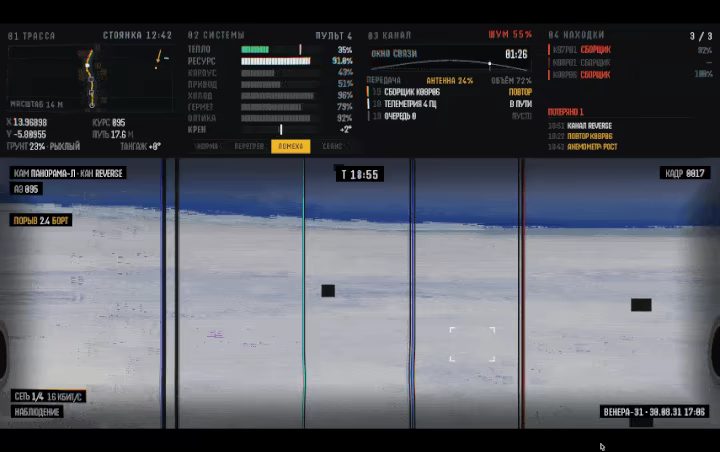Screen dimensions: 720x452
Task: Open the 02 СИСТЕМЫ panel header
Action: [x=216, y=35]
